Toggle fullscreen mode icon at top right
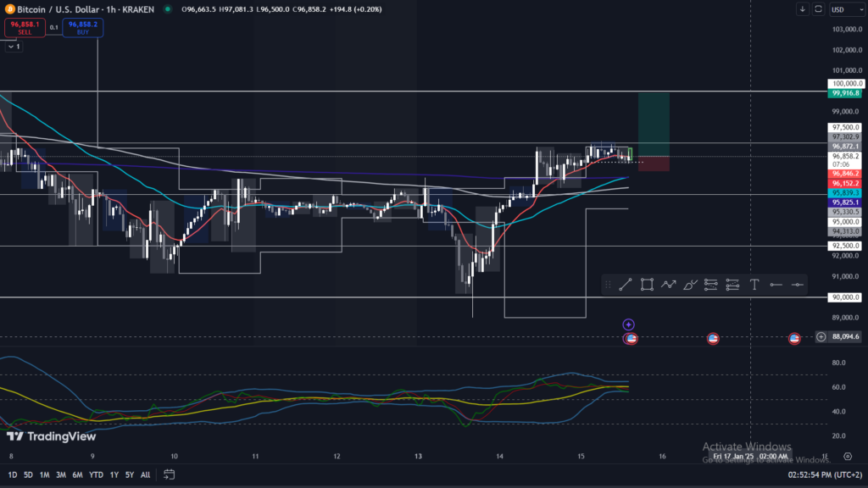This screenshot has width=868, height=488. coord(818,9)
